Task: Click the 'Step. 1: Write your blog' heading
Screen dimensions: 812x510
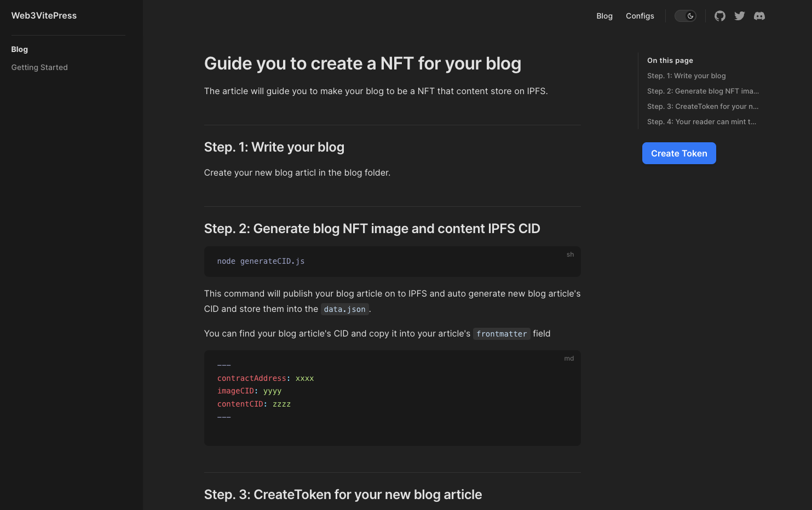Action: (x=274, y=147)
